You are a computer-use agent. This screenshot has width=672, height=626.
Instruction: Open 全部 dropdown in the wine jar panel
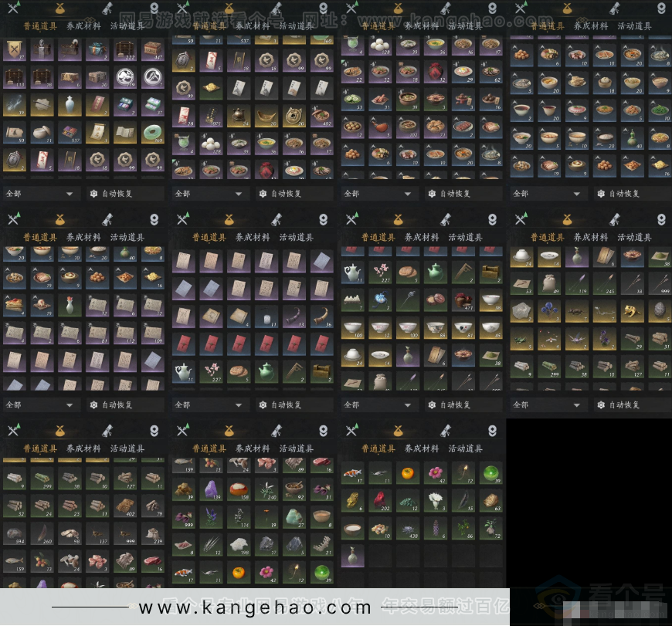(x=378, y=404)
